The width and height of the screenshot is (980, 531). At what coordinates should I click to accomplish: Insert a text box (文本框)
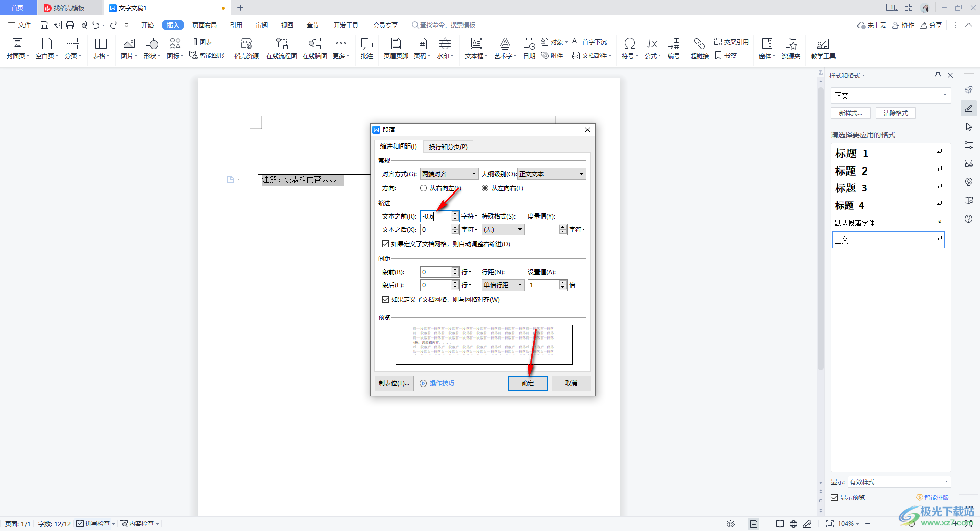point(476,49)
